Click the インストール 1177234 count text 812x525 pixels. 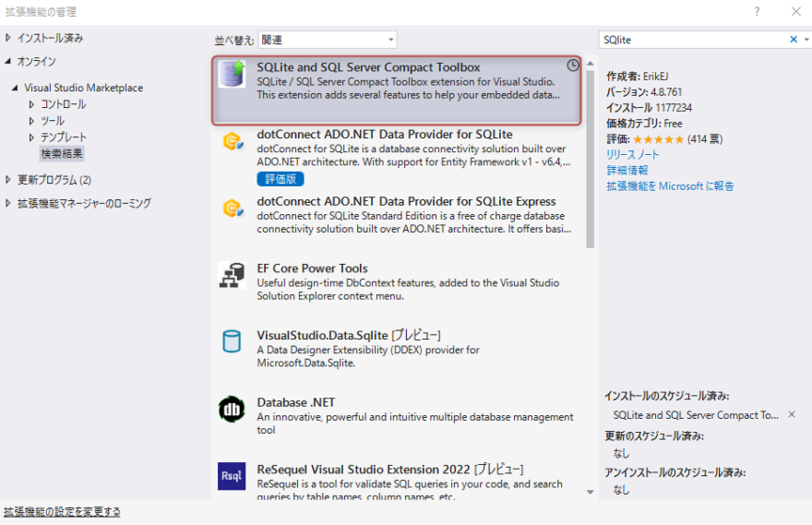click(x=649, y=108)
